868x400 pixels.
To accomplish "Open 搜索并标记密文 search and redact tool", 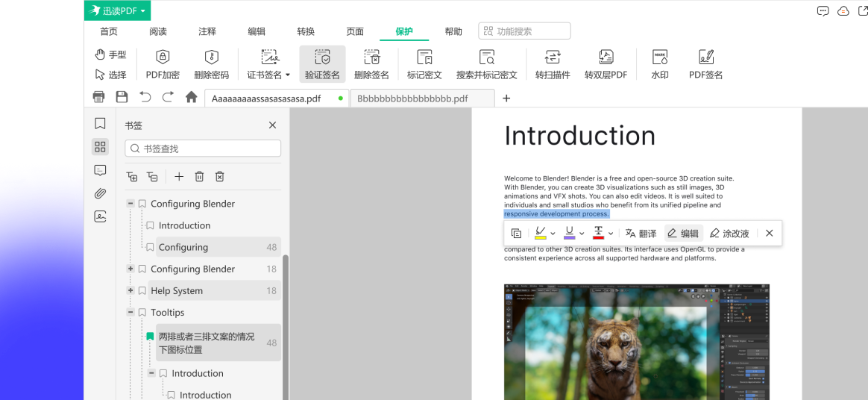I will tap(487, 64).
